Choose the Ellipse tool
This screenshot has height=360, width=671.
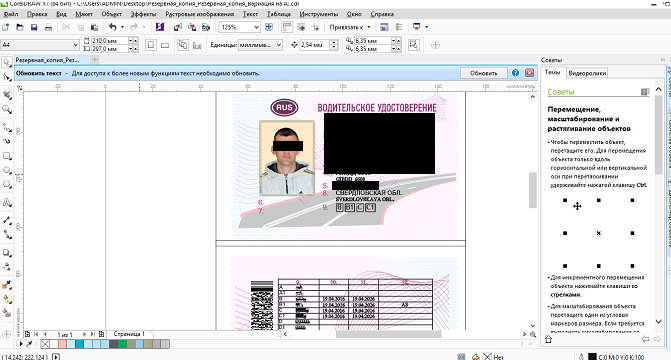click(x=7, y=170)
